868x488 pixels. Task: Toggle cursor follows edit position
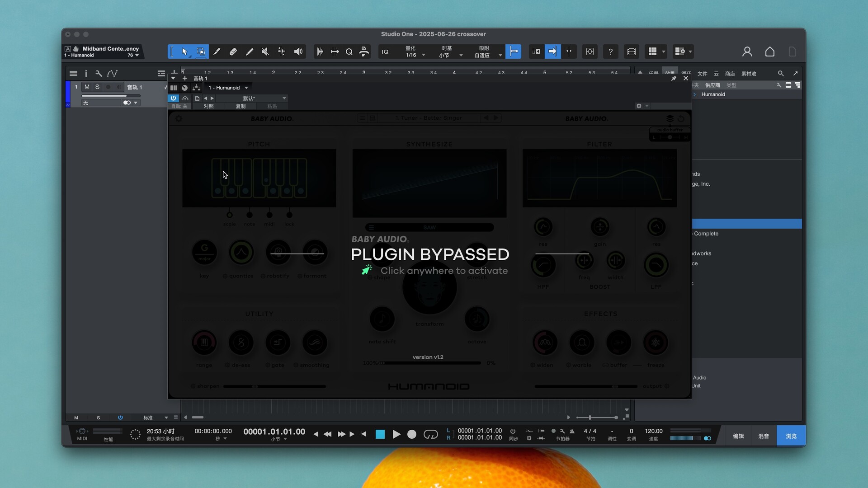pos(569,52)
